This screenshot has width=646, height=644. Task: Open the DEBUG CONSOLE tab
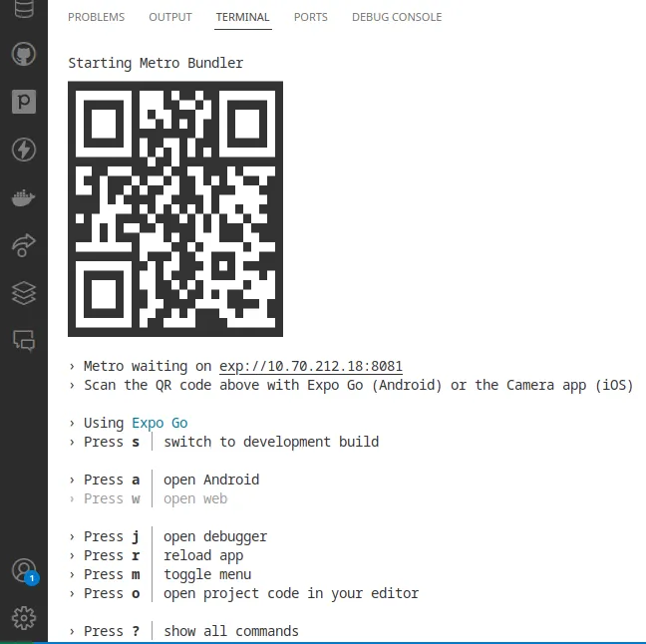pyautogui.click(x=397, y=17)
